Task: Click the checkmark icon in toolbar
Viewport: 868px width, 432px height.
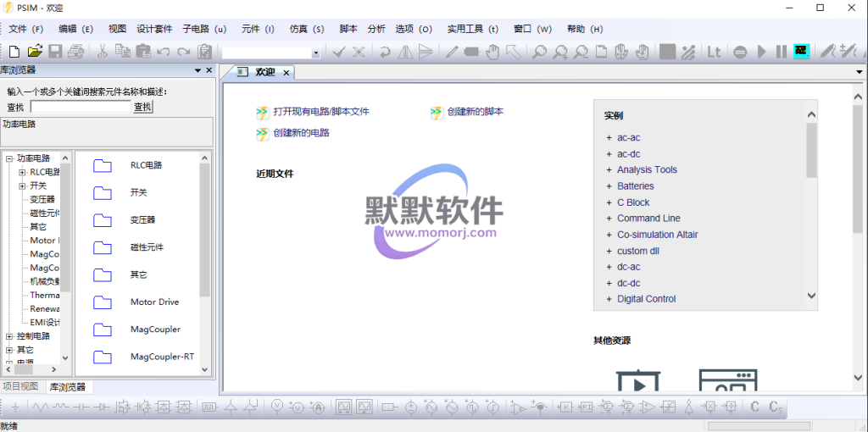Action: 339,52
